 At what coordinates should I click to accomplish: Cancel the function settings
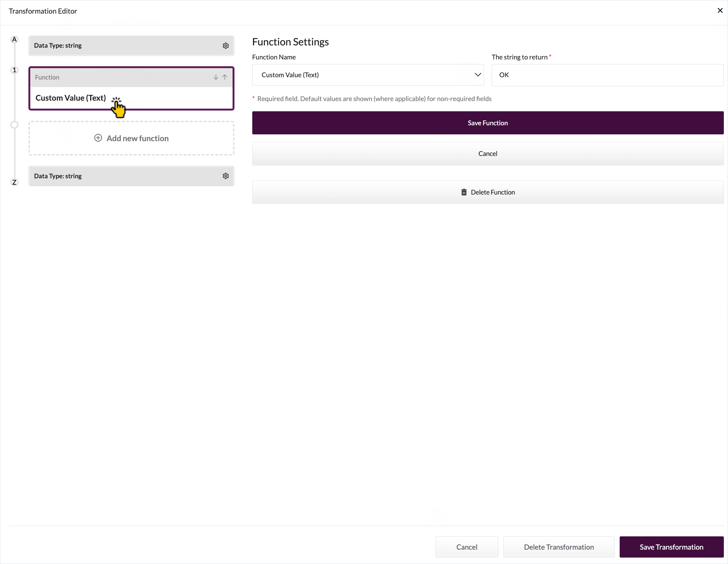(487, 154)
